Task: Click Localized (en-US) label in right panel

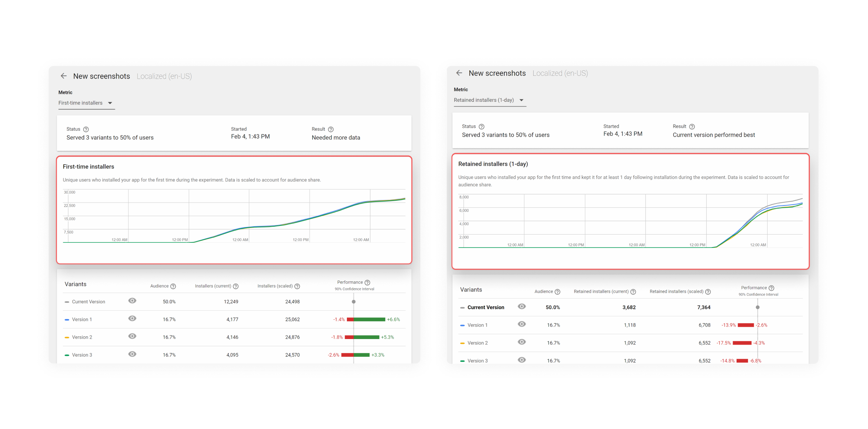Action: click(560, 73)
